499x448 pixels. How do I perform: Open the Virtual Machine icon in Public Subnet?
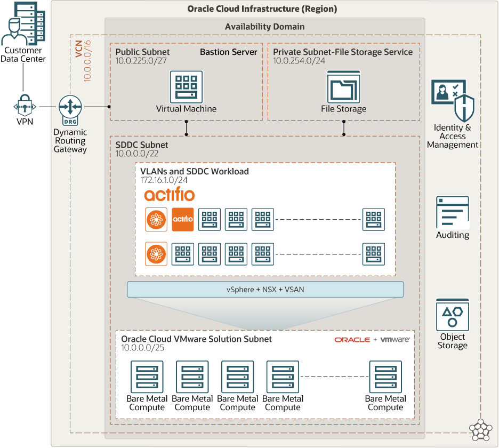pyautogui.click(x=186, y=87)
